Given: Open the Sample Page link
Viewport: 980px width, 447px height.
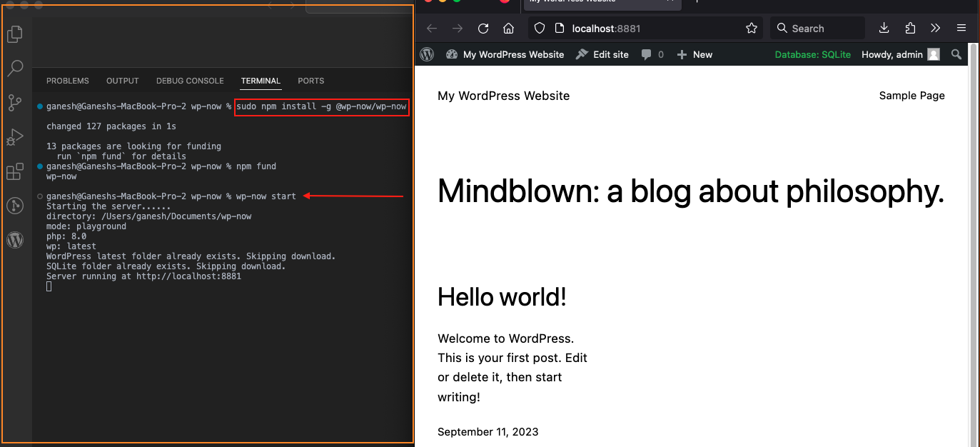Looking at the screenshot, I should click(x=911, y=95).
